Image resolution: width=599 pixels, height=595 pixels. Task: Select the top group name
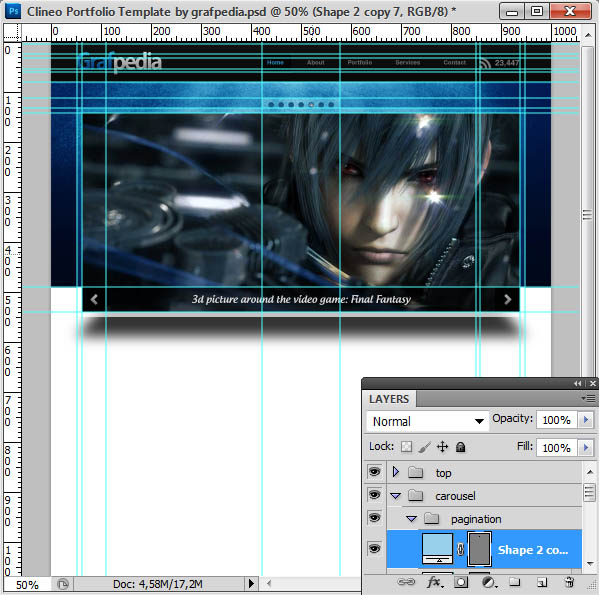point(444,473)
